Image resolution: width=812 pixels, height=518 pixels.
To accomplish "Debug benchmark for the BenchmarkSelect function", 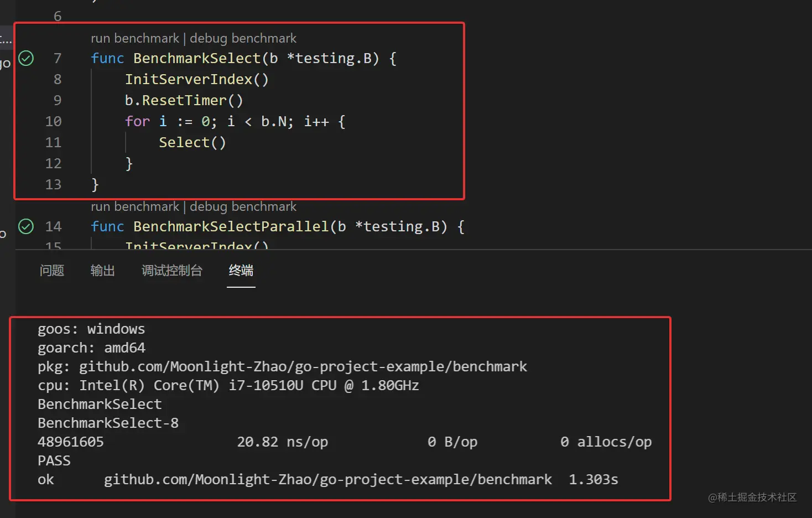I will pyautogui.click(x=243, y=38).
